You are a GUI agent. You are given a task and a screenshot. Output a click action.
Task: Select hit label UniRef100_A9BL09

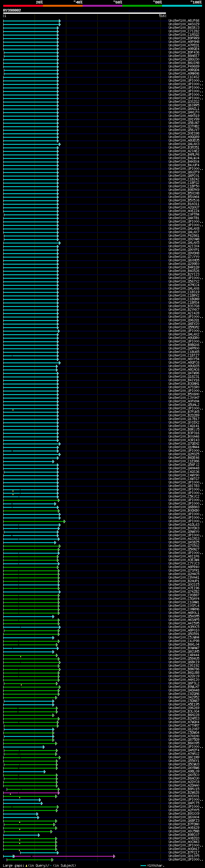(184, 771)
